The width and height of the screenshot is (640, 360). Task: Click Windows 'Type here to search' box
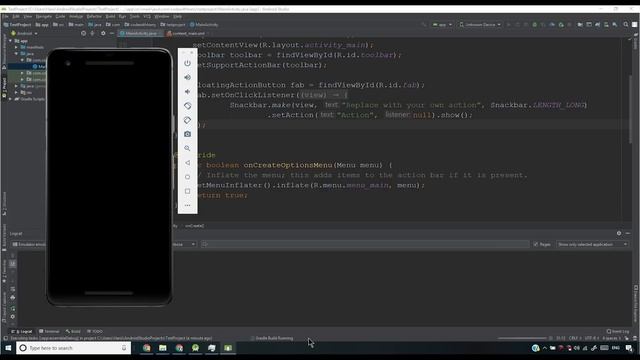point(73,348)
